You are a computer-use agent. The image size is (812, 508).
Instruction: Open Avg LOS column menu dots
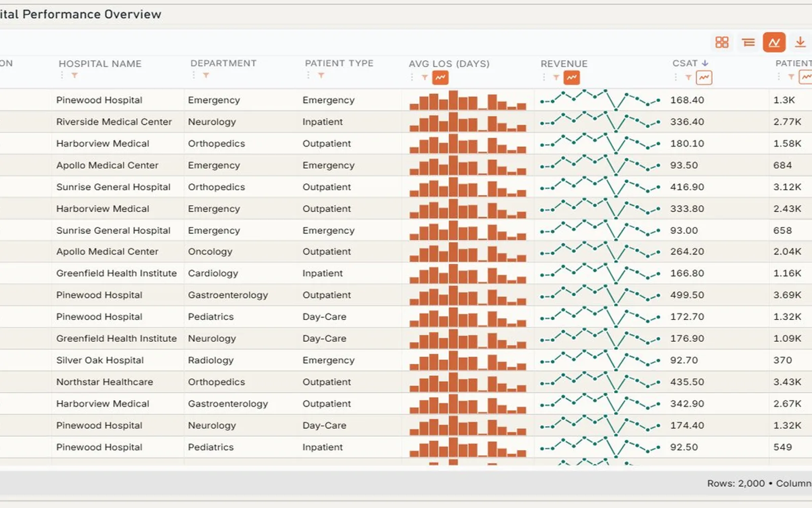coord(412,77)
